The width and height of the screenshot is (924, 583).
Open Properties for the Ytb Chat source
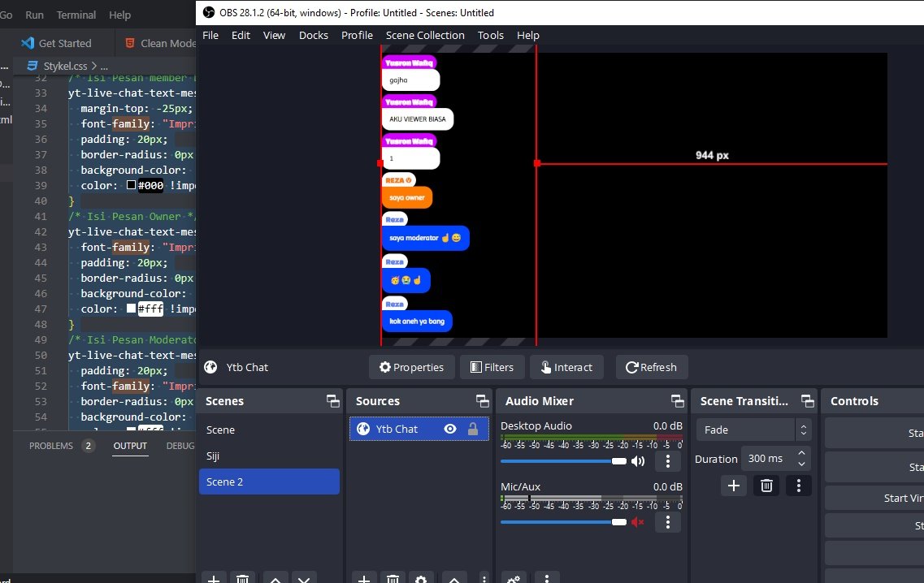(x=411, y=368)
